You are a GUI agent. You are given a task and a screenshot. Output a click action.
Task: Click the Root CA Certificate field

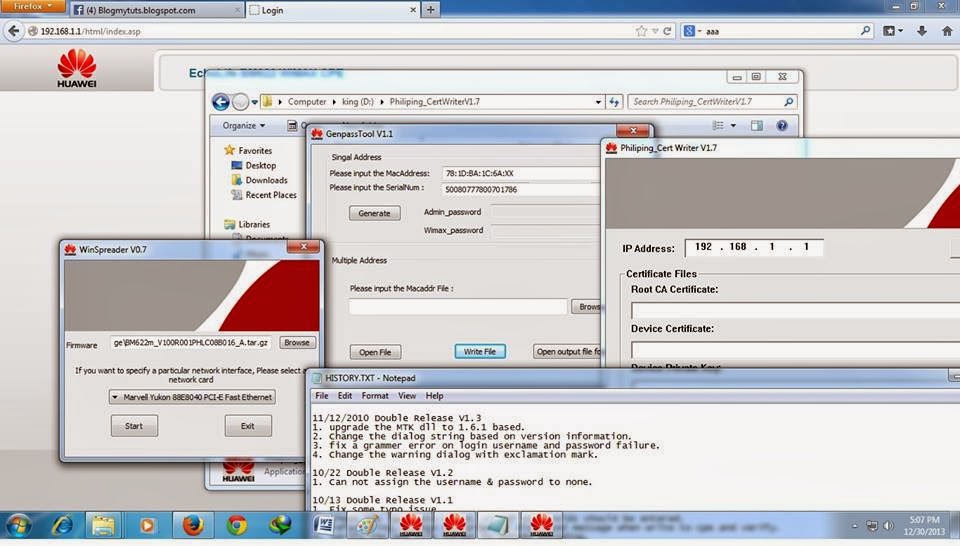795,311
